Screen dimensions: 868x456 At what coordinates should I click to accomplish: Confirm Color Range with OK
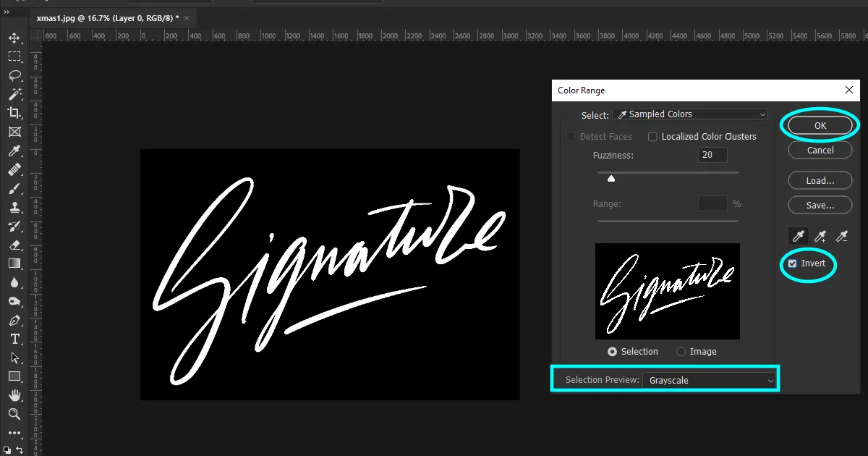[820, 124]
